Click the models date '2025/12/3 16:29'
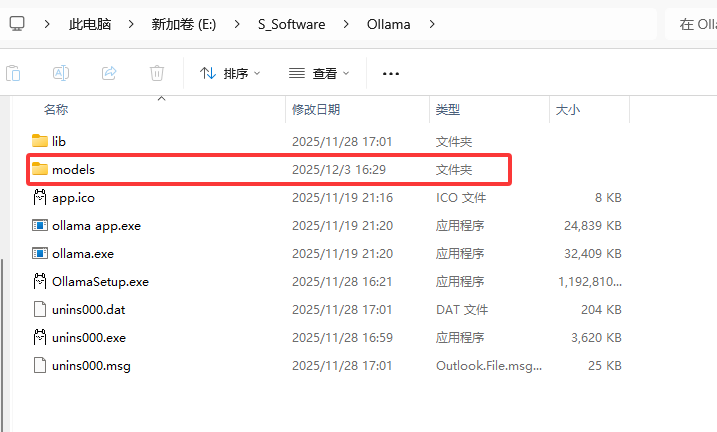 click(339, 170)
